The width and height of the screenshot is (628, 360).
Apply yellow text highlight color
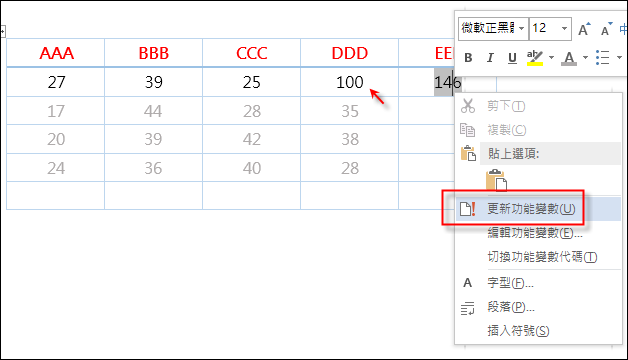pyautogui.click(x=535, y=58)
